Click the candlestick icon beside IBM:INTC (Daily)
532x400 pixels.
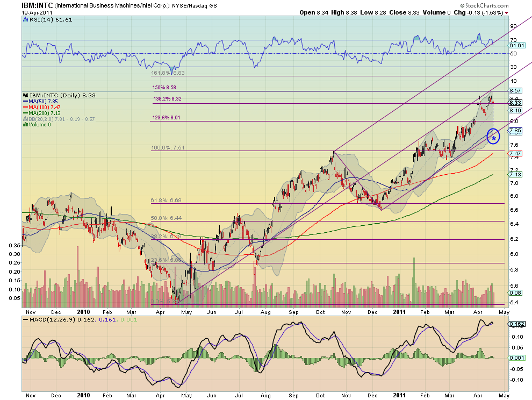[25, 95]
